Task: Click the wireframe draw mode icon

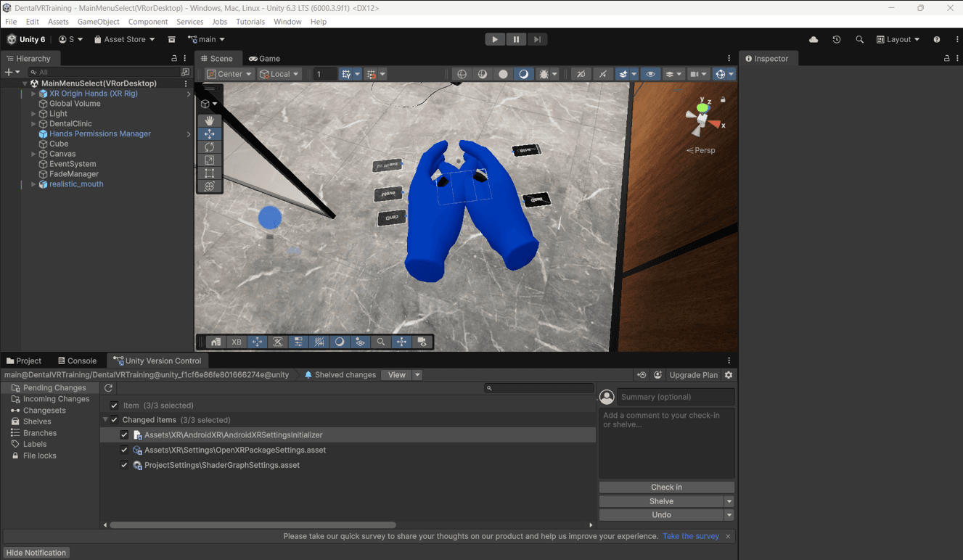Action: point(462,74)
